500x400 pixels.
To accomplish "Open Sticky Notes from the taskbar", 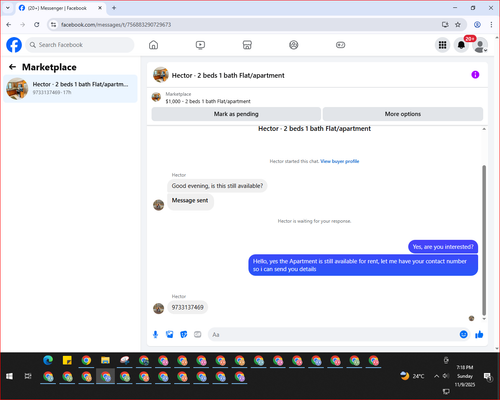I will point(67,360).
